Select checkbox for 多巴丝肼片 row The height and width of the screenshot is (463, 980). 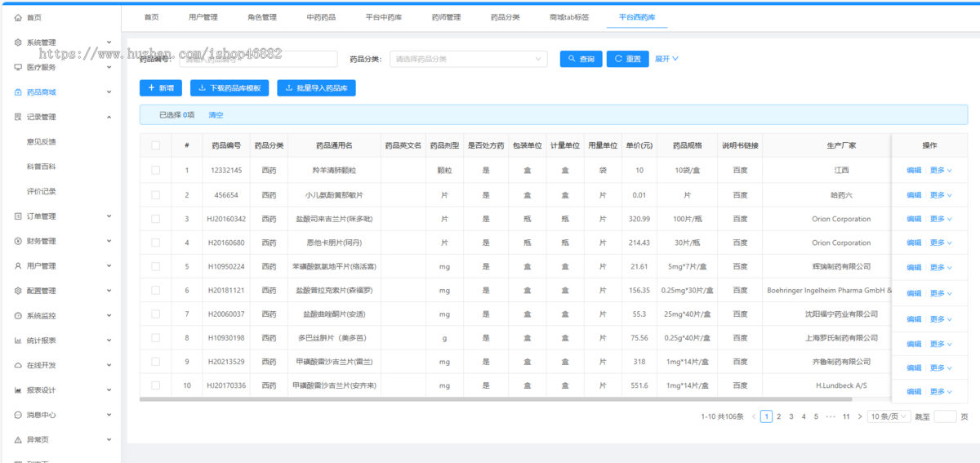click(155, 338)
